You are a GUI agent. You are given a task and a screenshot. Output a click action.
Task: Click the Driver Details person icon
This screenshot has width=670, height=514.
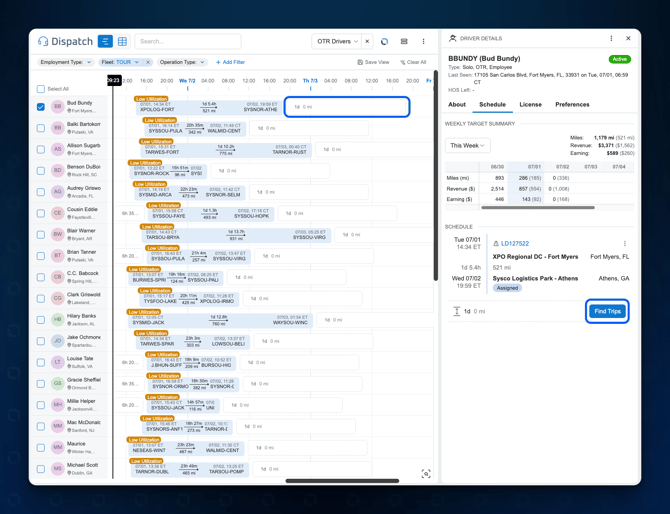tap(453, 38)
